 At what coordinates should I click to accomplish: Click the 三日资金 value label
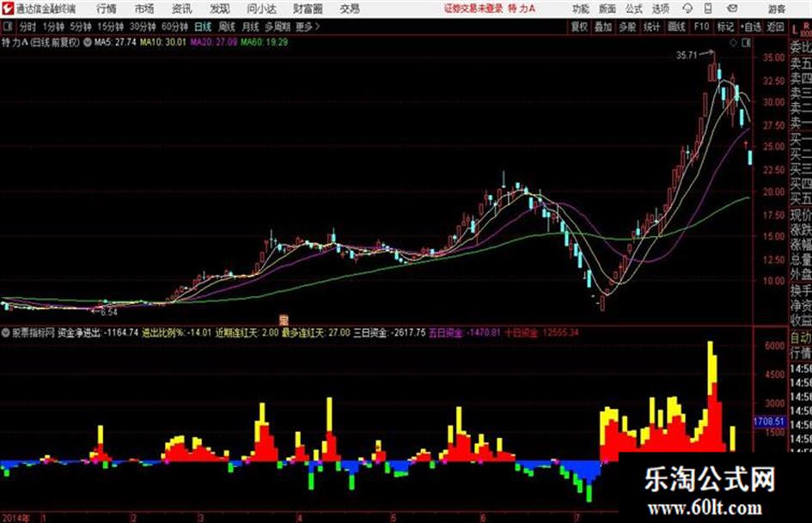coord(389,333)
